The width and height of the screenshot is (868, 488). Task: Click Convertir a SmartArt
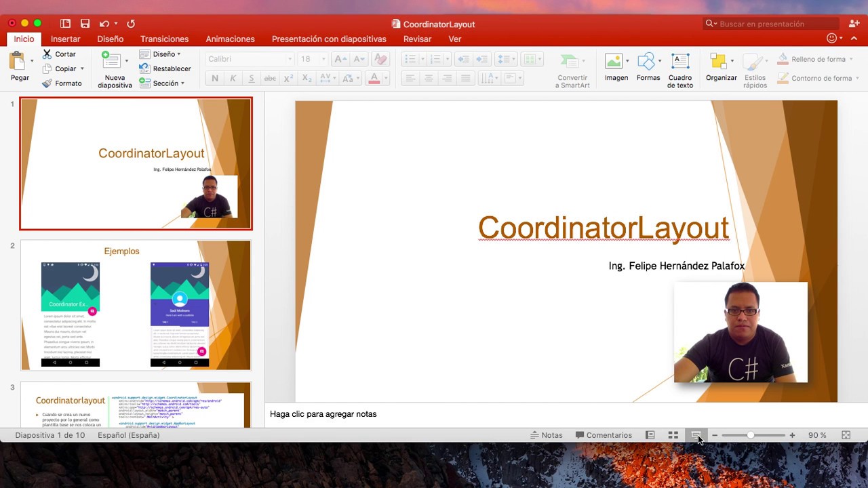[572, 70]
